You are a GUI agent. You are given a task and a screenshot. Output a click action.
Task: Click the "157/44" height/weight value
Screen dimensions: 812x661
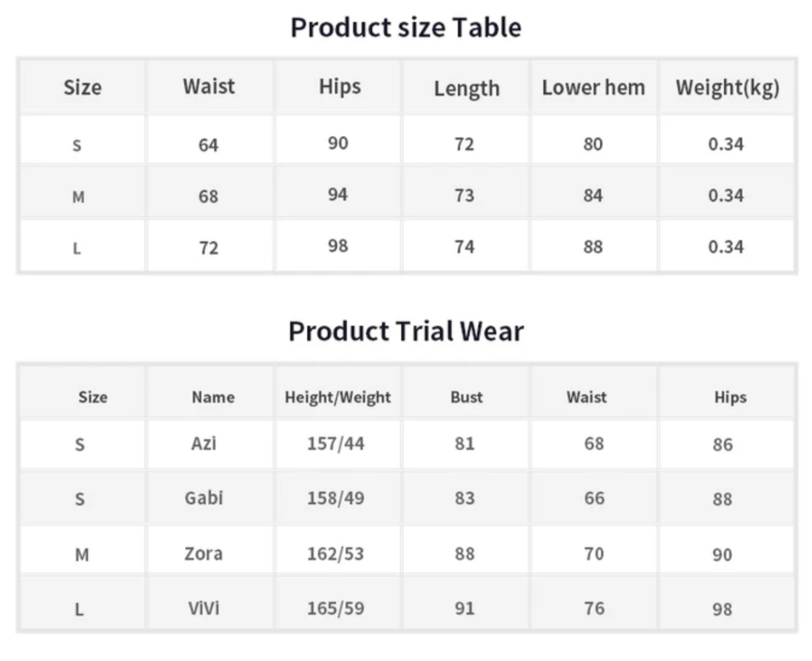pyautogui.click(x=336, y=444)
